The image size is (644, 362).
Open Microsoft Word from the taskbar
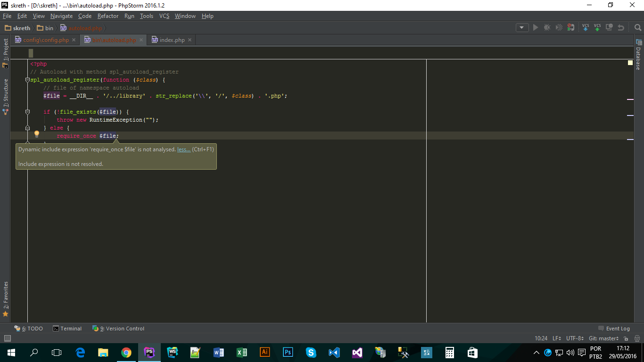(x=218, y=352)
